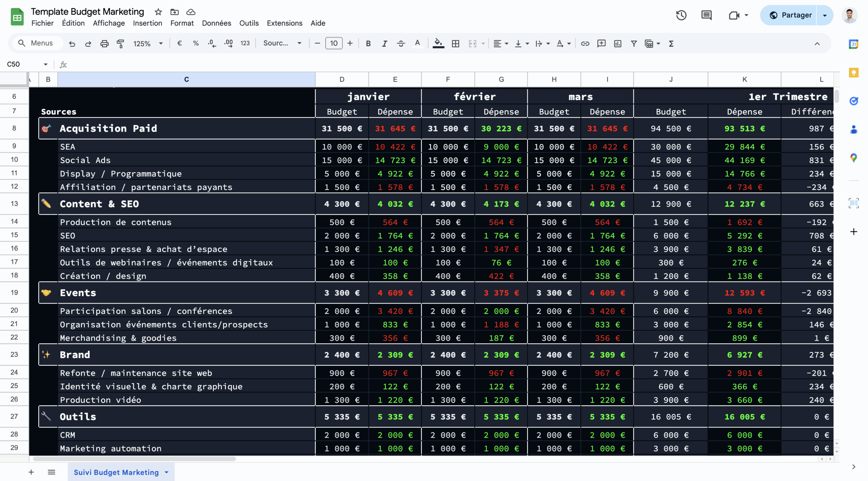Screen dimensions: 868x481
Task: Open the Insertion menu
Action: coord(147,23)
